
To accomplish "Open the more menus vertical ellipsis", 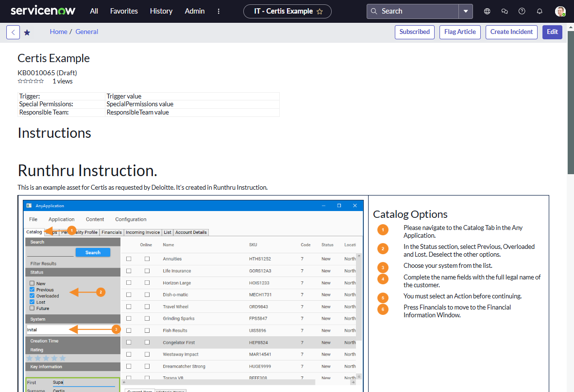I will click(219, 11).
